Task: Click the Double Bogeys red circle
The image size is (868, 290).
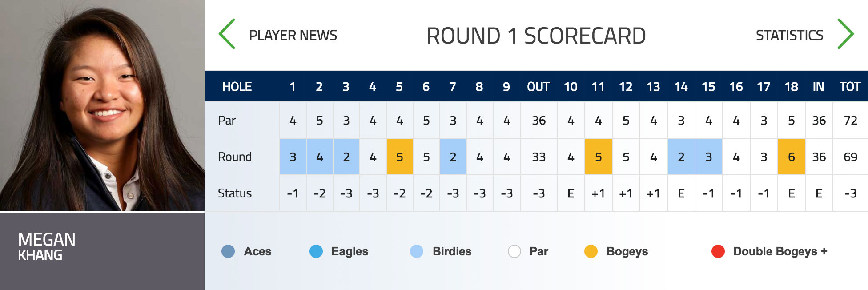Action: pyautogui.click(x=718, y=251)
